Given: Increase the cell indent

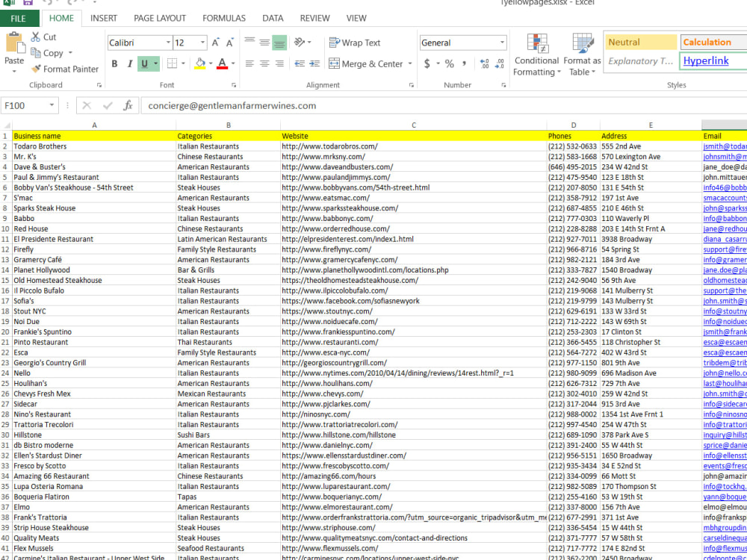Looking at the screenshot, I should [314, 63].
